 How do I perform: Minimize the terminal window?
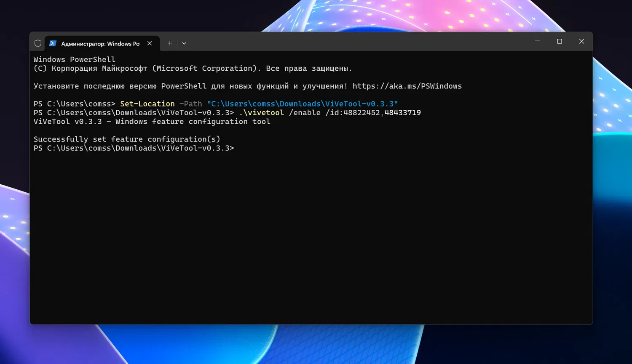coord(538,41)
